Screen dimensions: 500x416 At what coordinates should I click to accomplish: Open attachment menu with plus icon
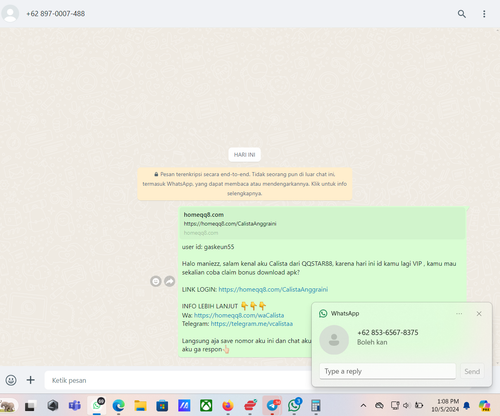[31, 380]
